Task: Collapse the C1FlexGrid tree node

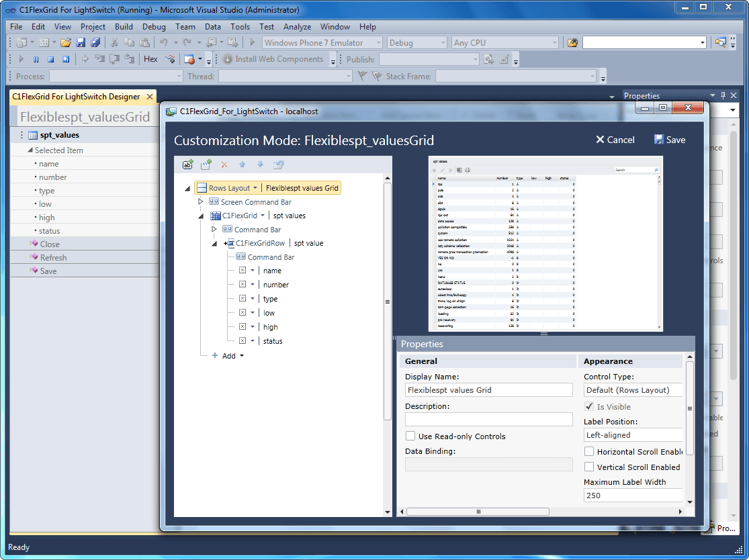Action: (x=201, y=216)
